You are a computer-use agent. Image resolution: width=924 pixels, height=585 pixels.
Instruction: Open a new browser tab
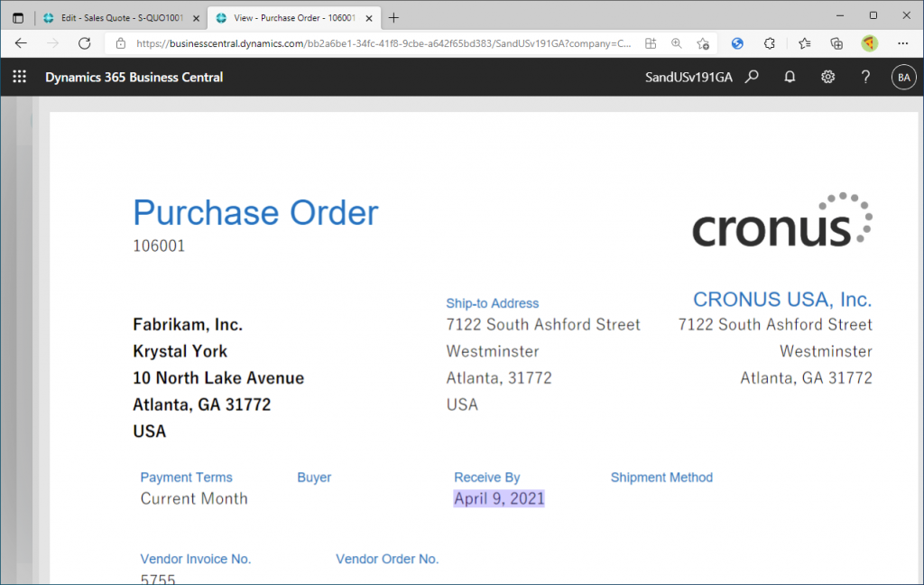coord(393,17)
